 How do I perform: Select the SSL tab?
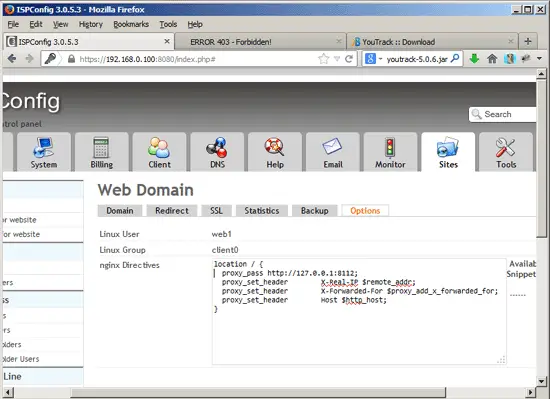(216, 211)
